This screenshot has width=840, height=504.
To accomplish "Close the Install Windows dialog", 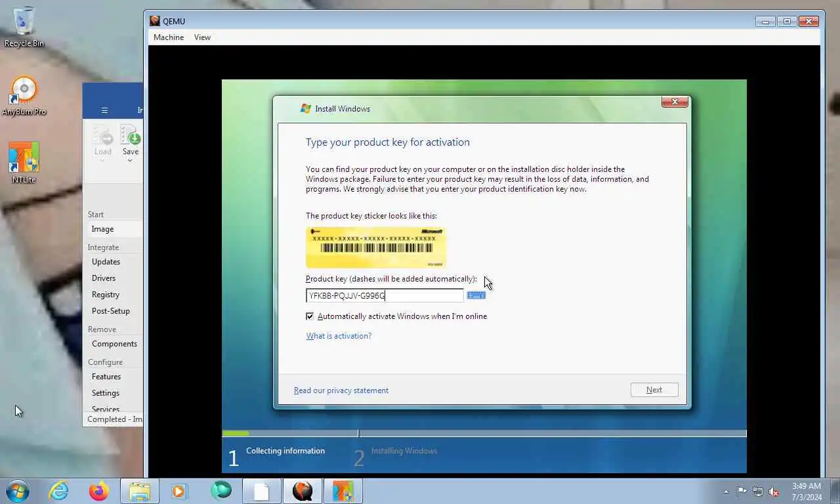I will tap(675, 102).
